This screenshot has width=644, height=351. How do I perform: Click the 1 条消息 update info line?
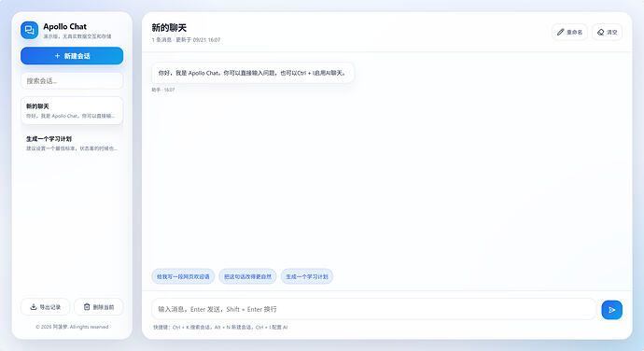click(186, 40)
